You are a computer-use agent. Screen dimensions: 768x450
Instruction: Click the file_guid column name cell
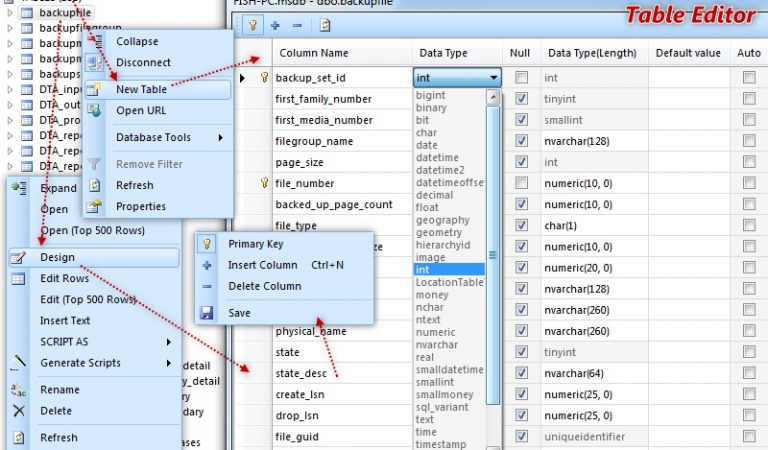(340, 436)
